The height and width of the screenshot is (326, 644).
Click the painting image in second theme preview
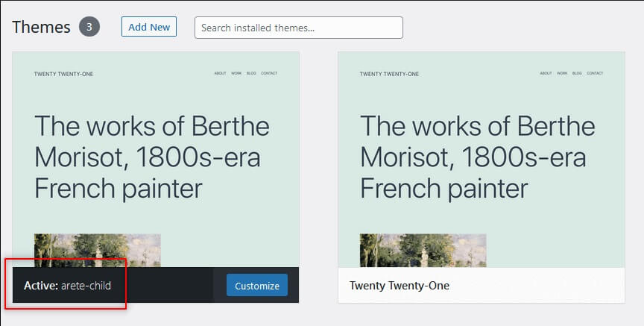423,251
